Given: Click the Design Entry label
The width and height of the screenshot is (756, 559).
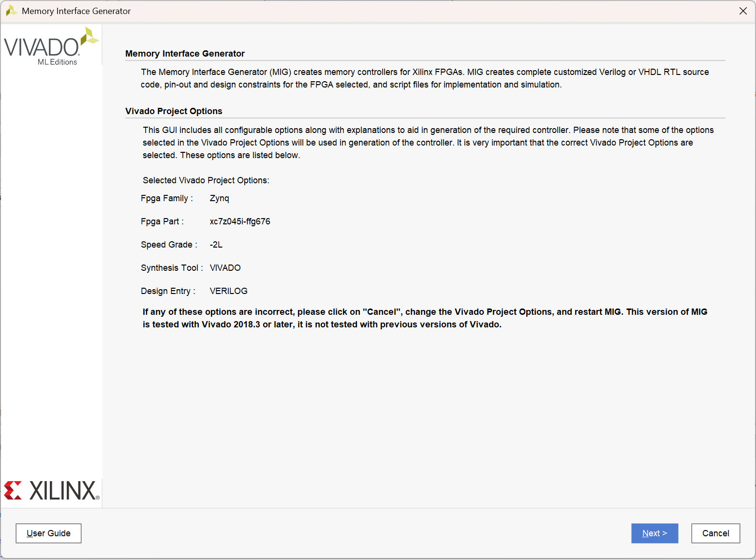Looking at the screenshot, I should [168, 291].
